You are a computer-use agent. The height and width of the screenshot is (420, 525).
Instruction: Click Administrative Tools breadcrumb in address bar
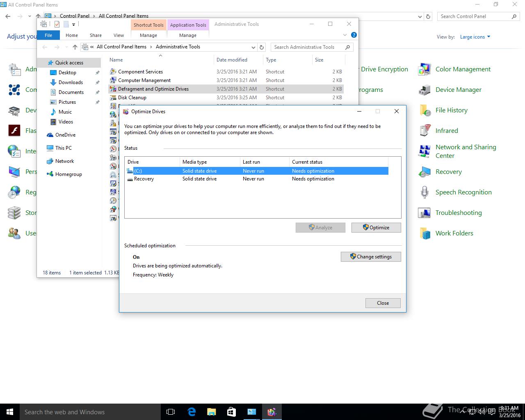point(178,47)
